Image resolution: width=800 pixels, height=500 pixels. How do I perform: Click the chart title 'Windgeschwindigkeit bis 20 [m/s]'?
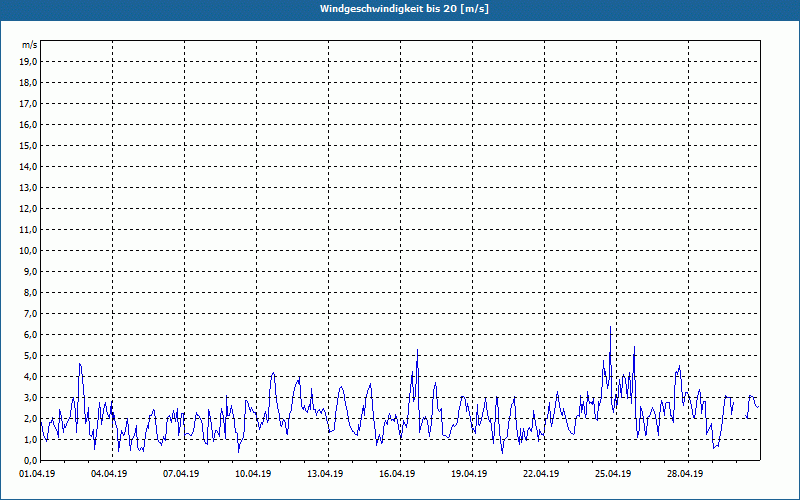point(404,9)
